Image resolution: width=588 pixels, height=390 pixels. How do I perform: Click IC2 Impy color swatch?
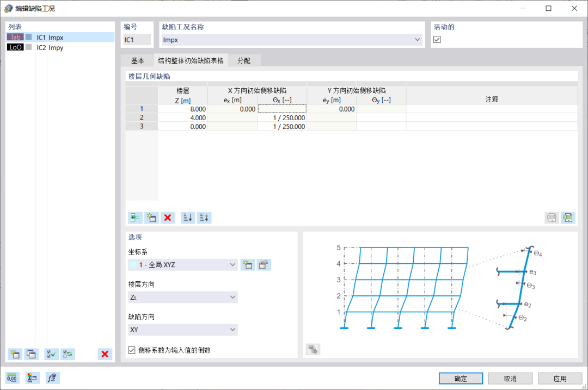[28, 47]
